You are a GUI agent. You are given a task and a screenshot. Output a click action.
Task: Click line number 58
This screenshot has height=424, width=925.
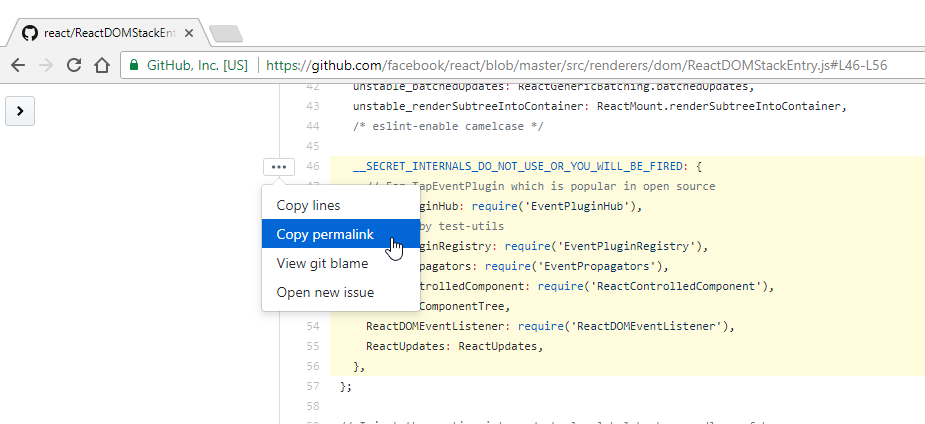pyautogui.click(x=313, y=406)
